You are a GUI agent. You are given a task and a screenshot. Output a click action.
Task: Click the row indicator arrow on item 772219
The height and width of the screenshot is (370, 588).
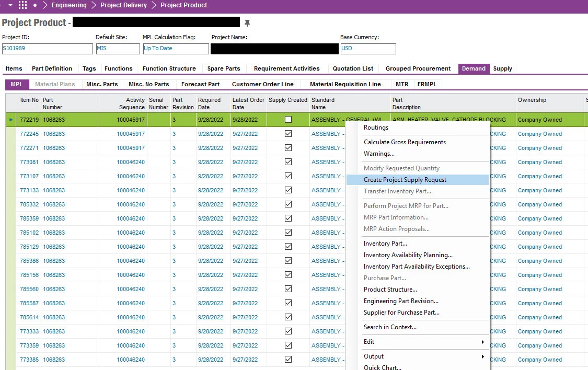coord(11,120)
